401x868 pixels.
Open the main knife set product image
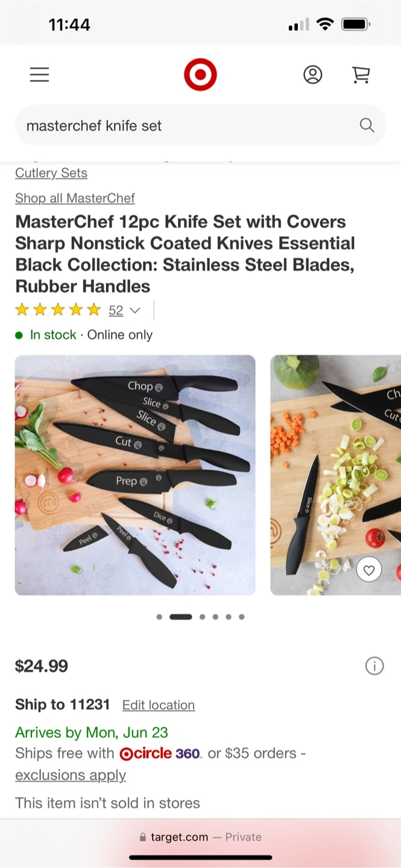coord(135,475)
